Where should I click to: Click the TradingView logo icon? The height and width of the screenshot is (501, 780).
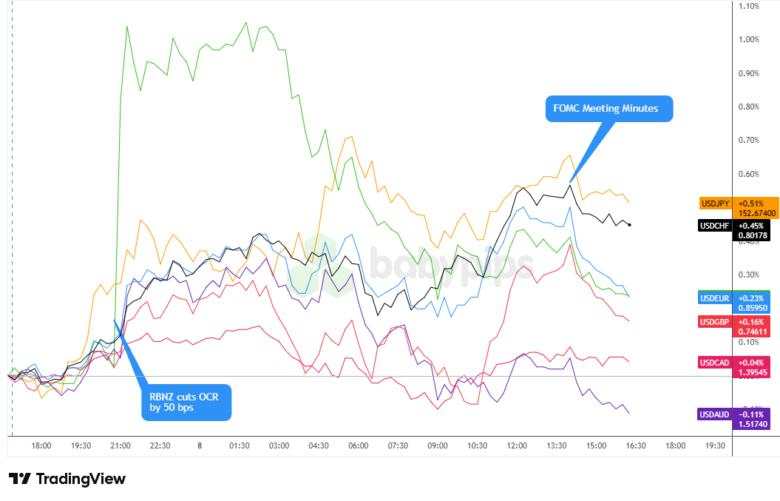click(19, 479)
